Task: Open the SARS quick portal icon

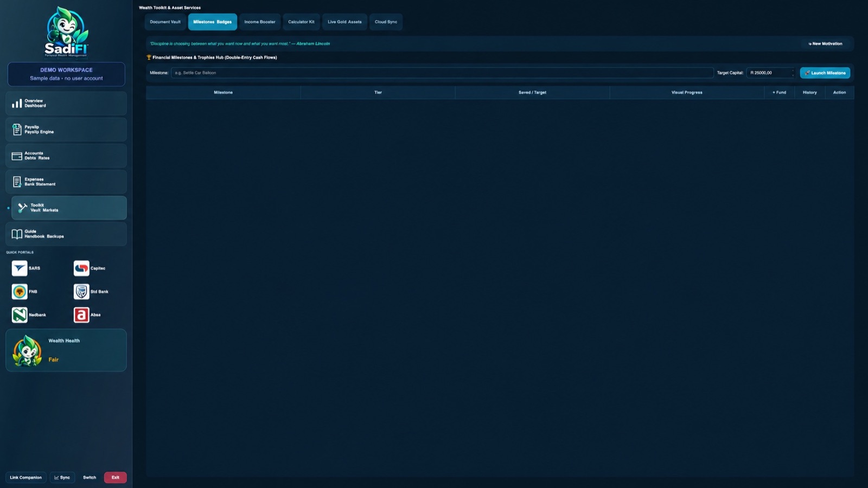Action: [20, 268]
